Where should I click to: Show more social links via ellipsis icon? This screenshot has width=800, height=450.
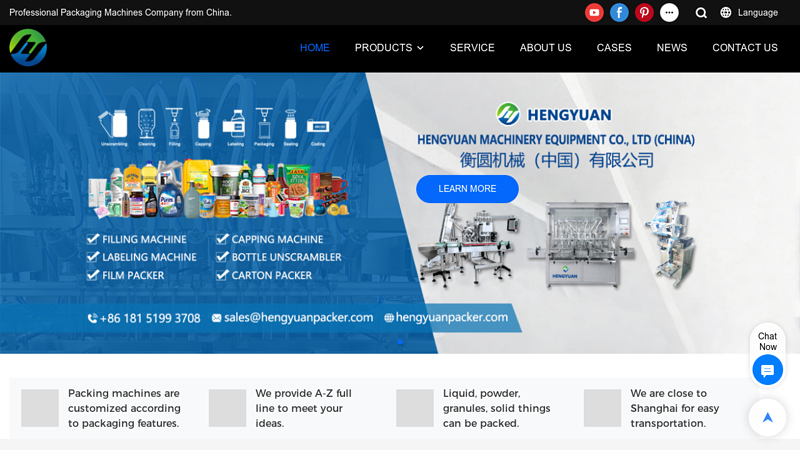coord(669,12)
